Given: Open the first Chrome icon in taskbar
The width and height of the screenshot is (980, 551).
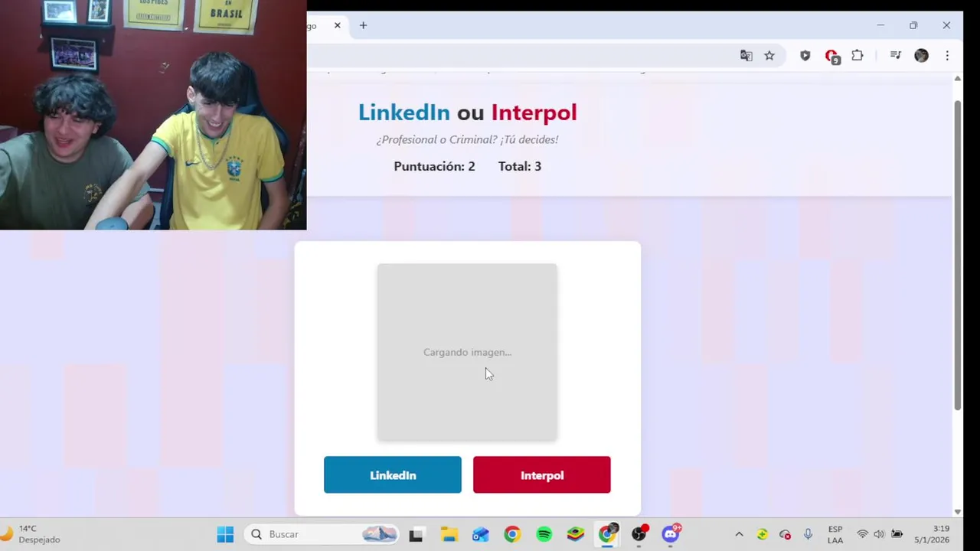Looking at the screenshot, I should (x=512, y=534).
